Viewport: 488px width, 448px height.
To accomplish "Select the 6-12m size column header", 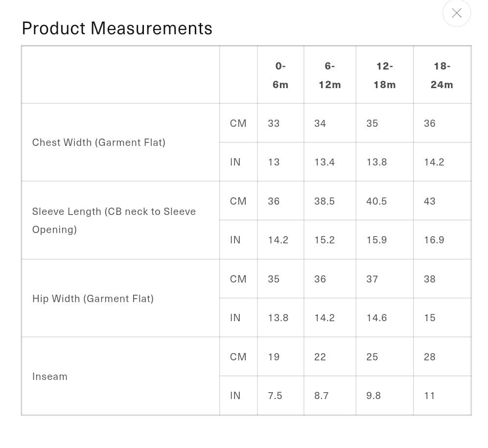I will (x=329, y=75).
